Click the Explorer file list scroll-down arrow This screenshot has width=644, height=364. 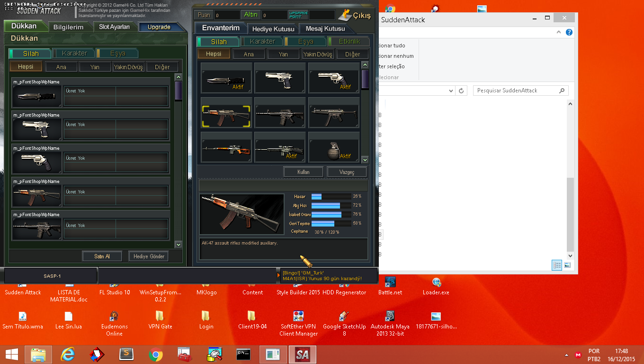pos(570,255)
